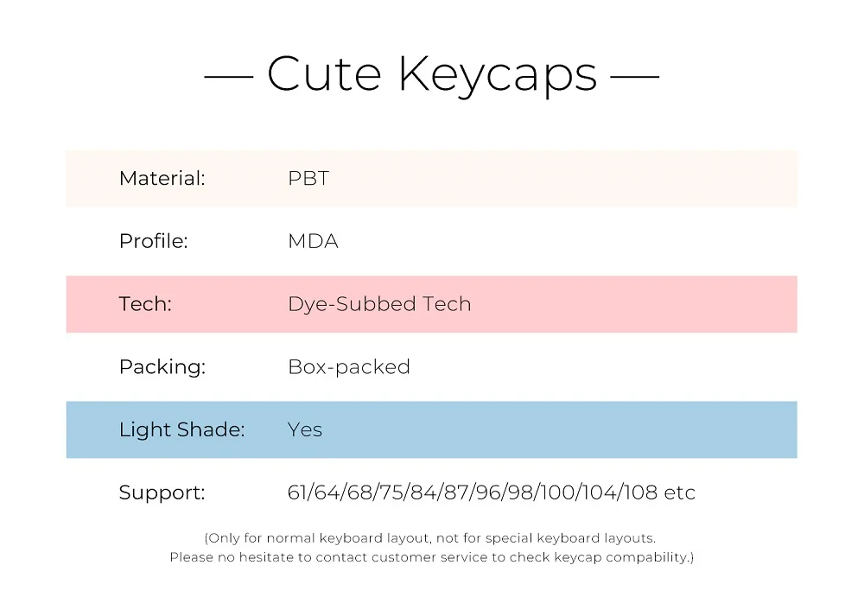
Task: Select the "Material:" label
Action: (x=162, y=179)
